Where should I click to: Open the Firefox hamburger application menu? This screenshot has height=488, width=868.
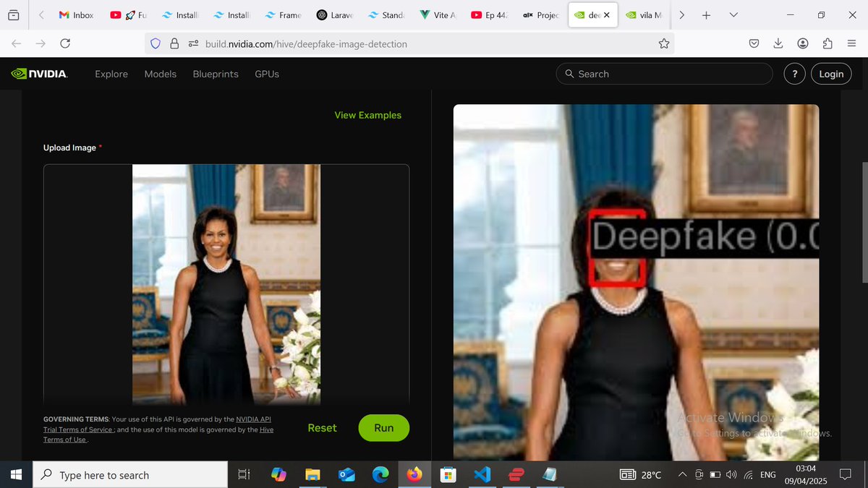pos(851,44)
